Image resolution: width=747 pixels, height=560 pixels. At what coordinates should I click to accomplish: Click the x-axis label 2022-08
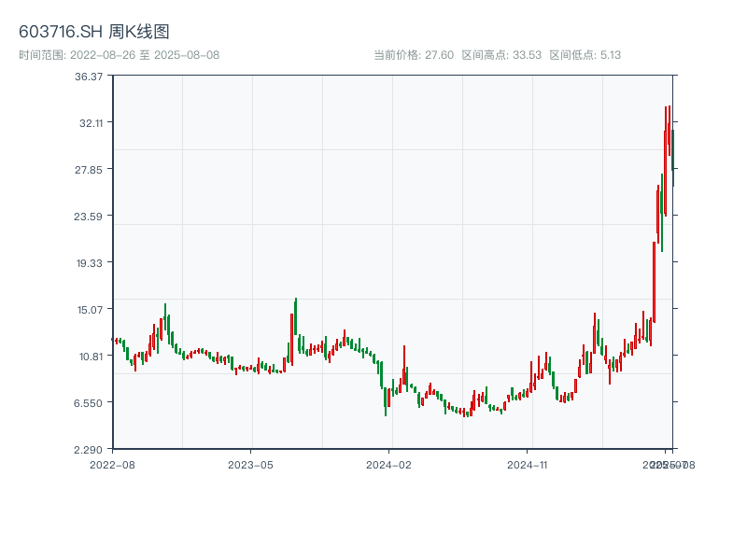(x=112, y=465)
